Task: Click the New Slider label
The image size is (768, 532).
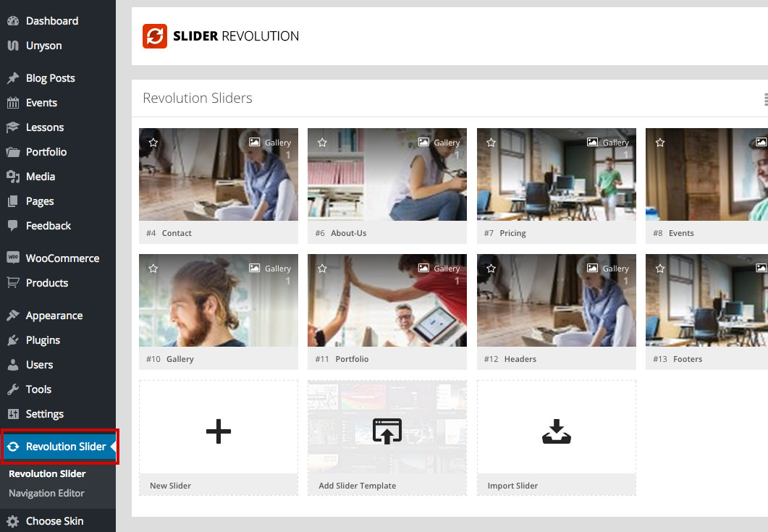Action: [x=170, y=486]
